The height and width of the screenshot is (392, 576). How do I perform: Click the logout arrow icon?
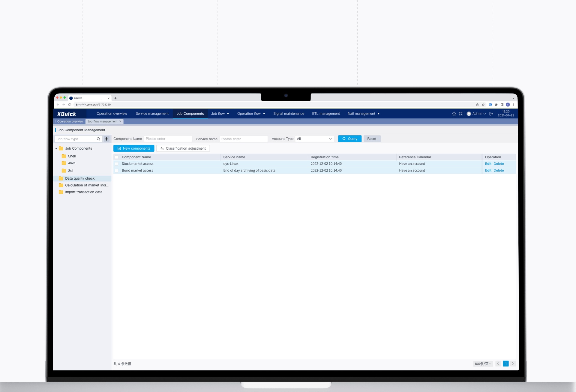[x=491, y=114]
